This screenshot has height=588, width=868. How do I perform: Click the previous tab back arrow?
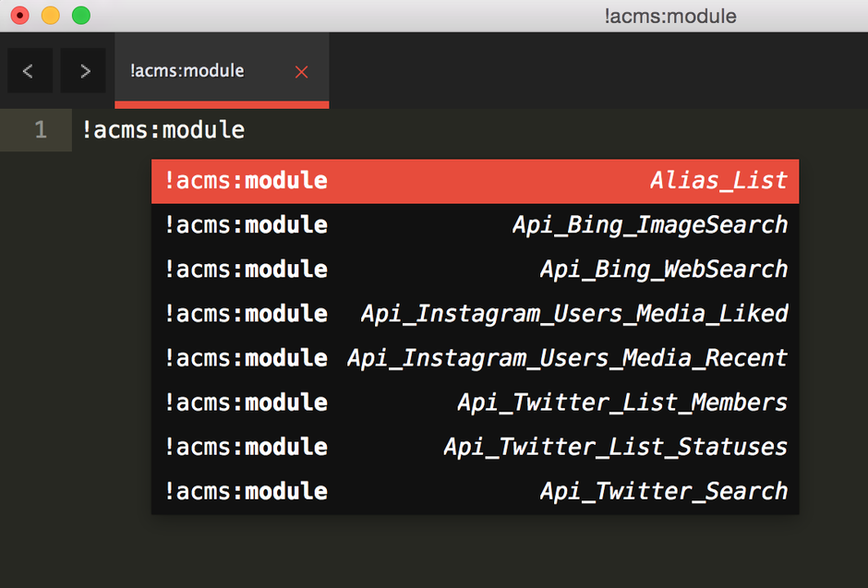[29, 71]
